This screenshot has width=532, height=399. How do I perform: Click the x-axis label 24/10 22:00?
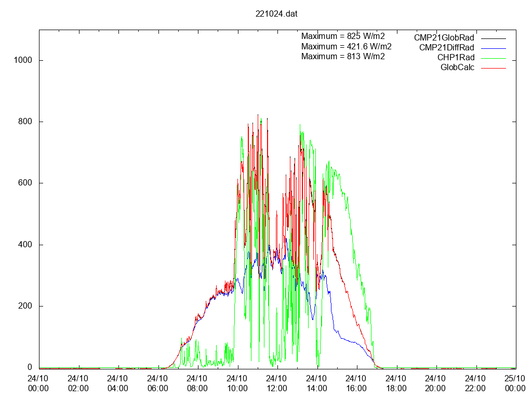tap(475, 383)
